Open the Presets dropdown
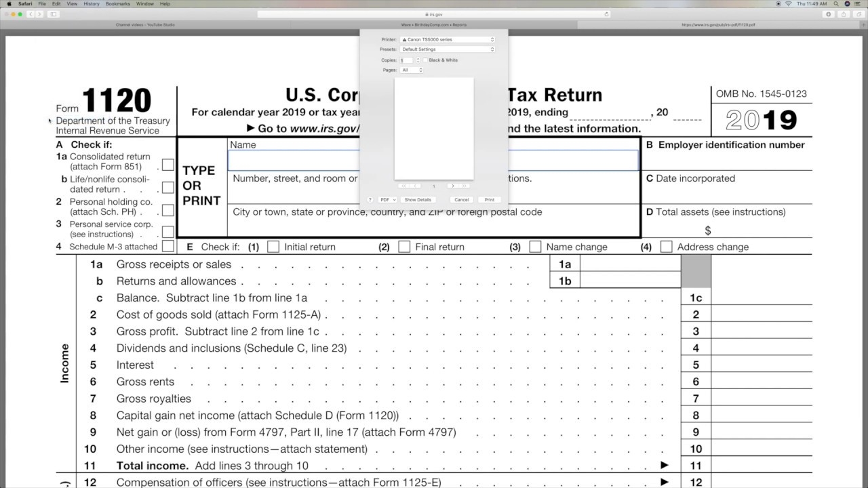The image size is (868, 488). pyautogui.click(x=448, y=49)
